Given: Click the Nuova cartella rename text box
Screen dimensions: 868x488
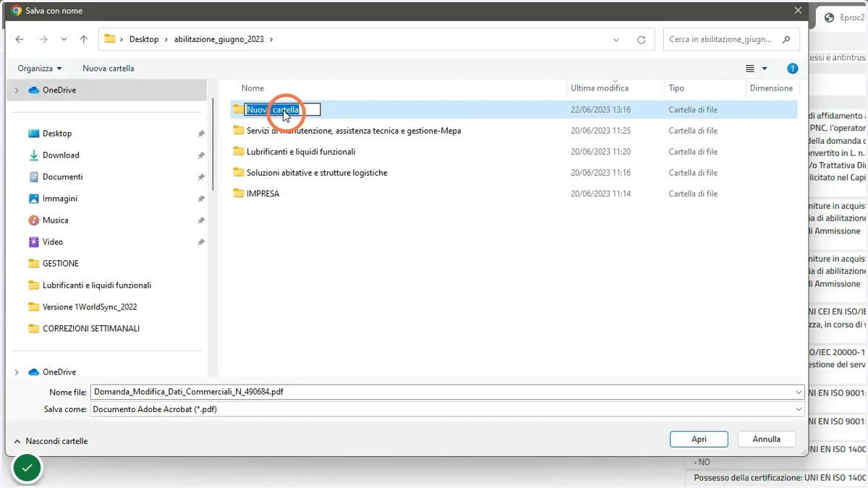Looking at the screenshot, I should (282, 110).
